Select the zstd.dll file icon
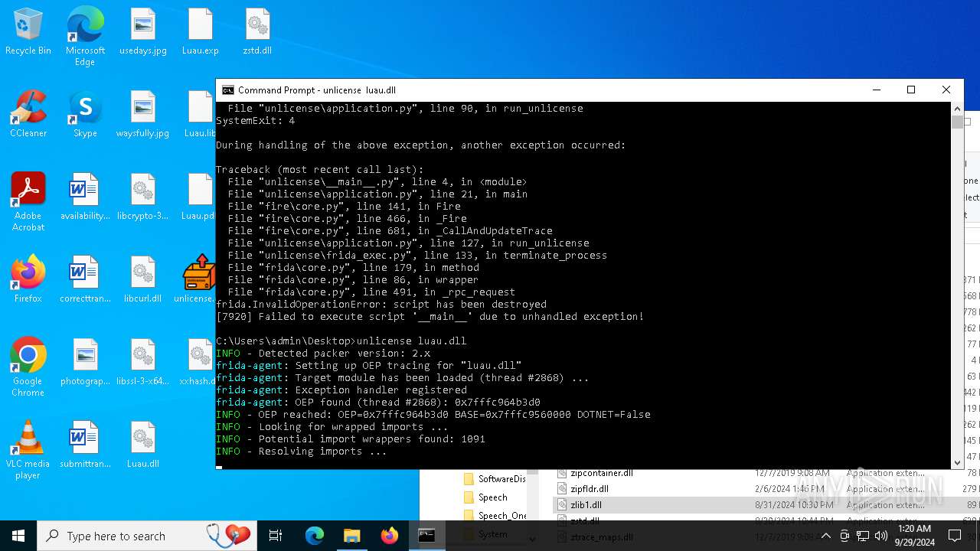 pos(257,32)
